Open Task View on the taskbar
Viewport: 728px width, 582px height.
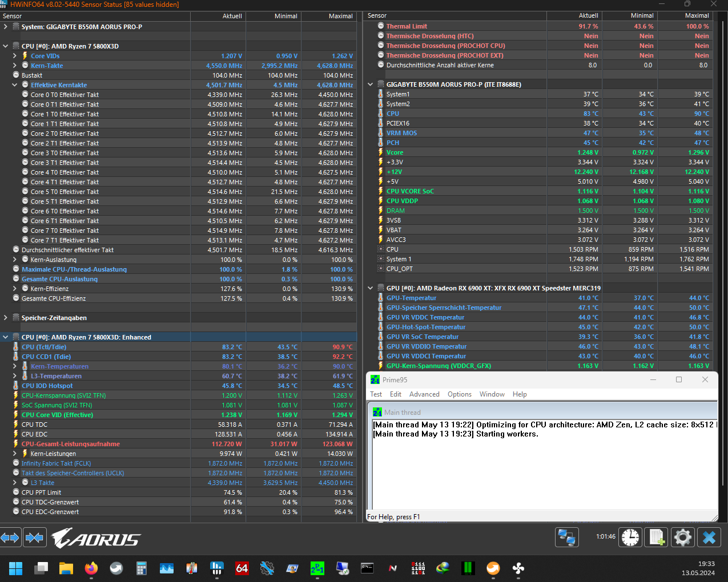pyautogui.click(x=41, y=568)
